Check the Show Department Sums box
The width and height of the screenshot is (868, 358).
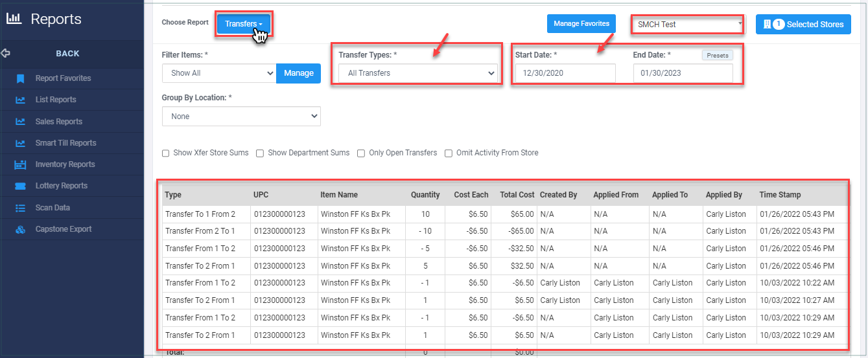pyautogui.click(x=260, y=153)
